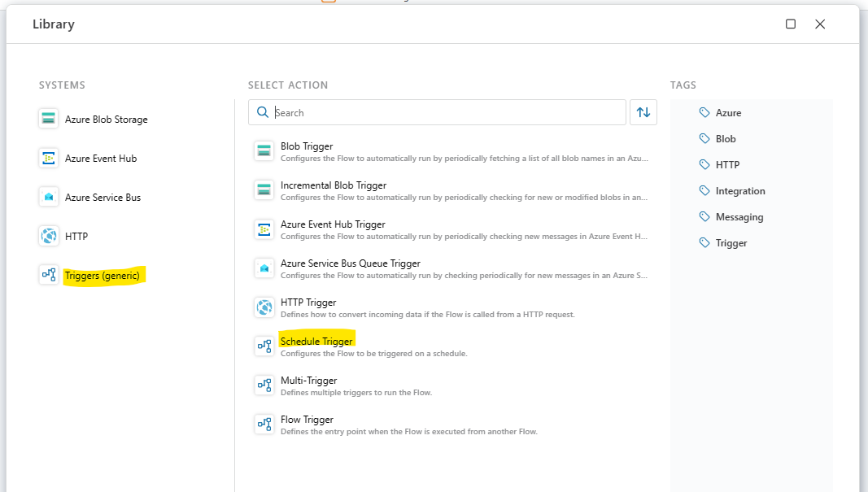This screenshot has height=492, width=868.
Task: Click the Triggers (generic) icon
Action: click(x=49, y=275)
